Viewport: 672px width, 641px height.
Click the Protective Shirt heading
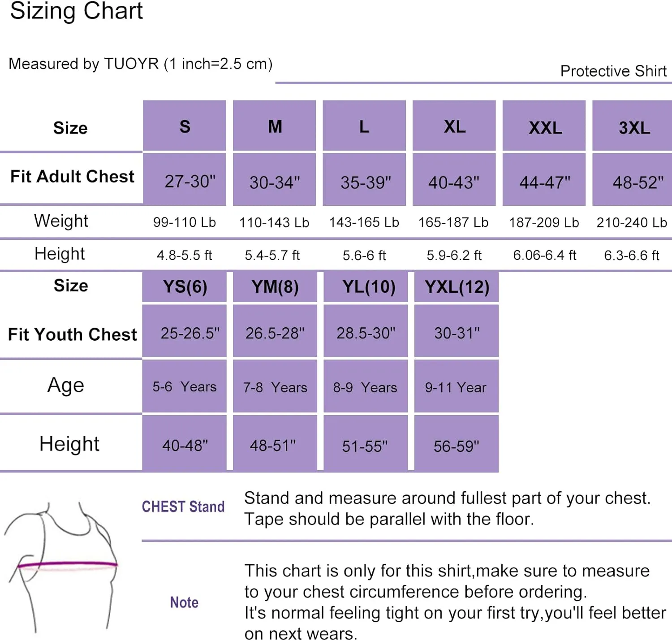click(613, 71)
